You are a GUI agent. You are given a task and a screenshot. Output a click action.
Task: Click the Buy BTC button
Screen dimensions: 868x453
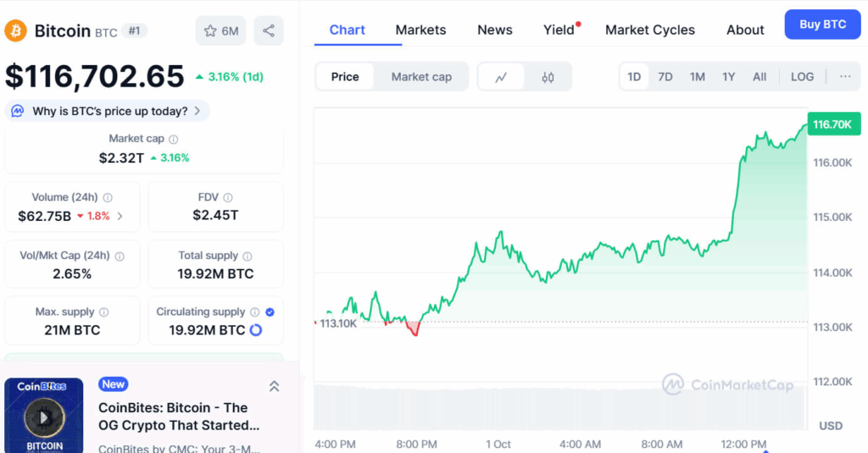coord(822,25)
